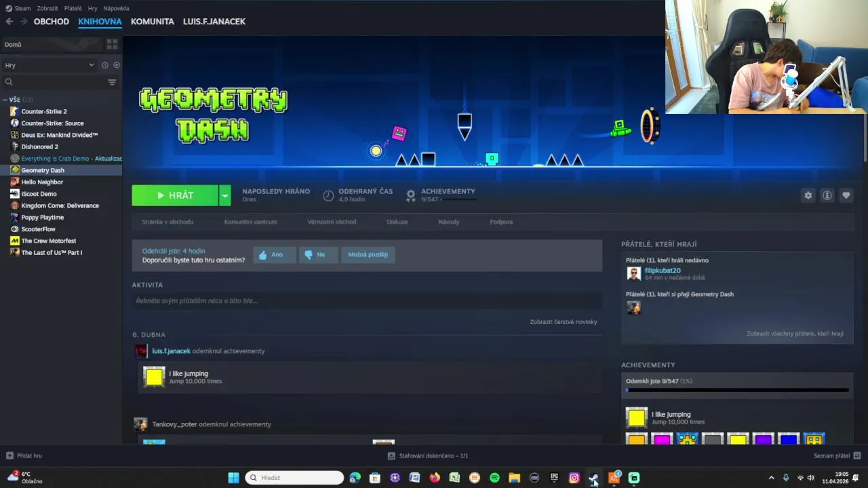Switch library to grid collections view
The width and height of the screenshot is (868, 488).
coord(112,44)
